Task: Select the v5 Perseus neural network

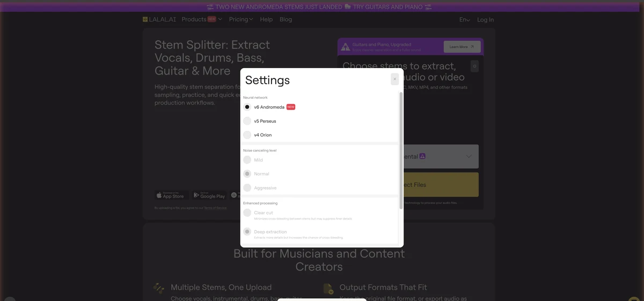Action: [247, 121]
